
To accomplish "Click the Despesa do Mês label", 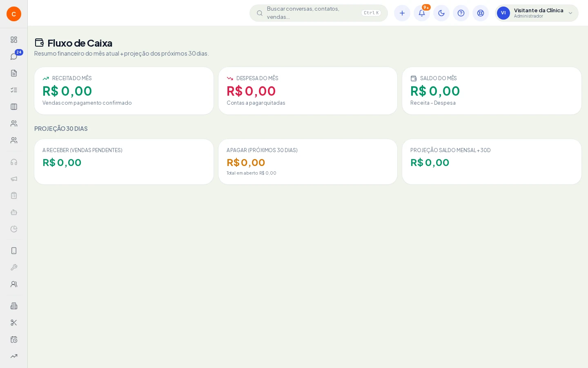I will point(257,79).
